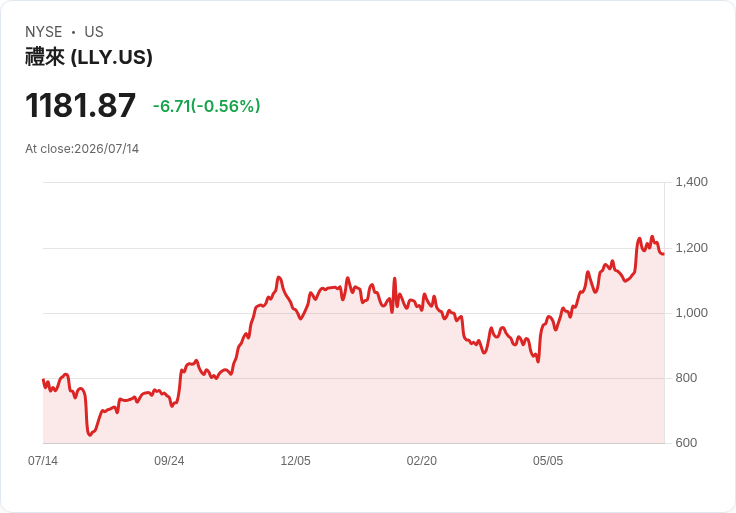The height and width of the screenshot is (513, 736).
Task: Click the 05/05 x-axis date label
Action: [x=548, y=461]
